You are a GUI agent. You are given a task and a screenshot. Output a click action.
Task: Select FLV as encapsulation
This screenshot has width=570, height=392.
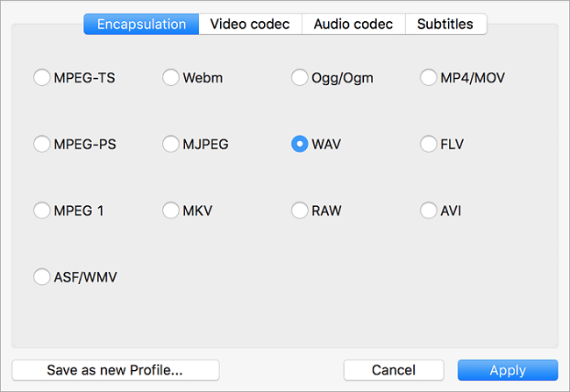pyautogui.click(x=428, y=144)
